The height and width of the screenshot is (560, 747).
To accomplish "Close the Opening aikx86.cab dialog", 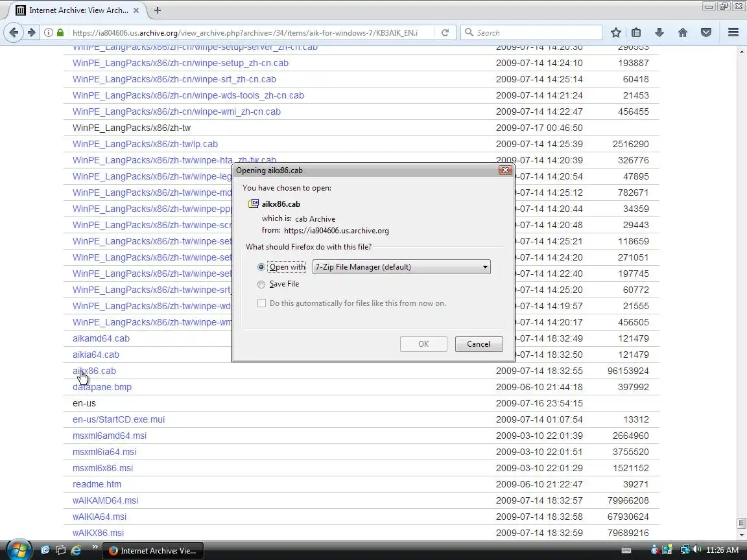I will coord(505,170).
